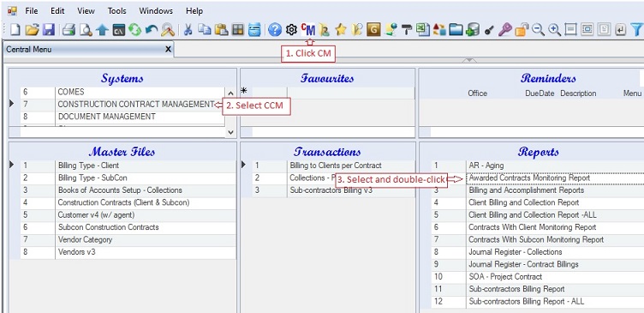Select Awarded Contracts Monitoring Report
Image resolution: width=644 pixels, height=313 pixels.
pos(529,178)
